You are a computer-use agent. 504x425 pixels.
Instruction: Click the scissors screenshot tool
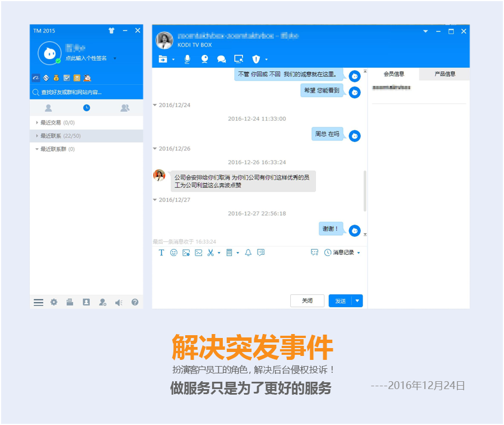210,253
